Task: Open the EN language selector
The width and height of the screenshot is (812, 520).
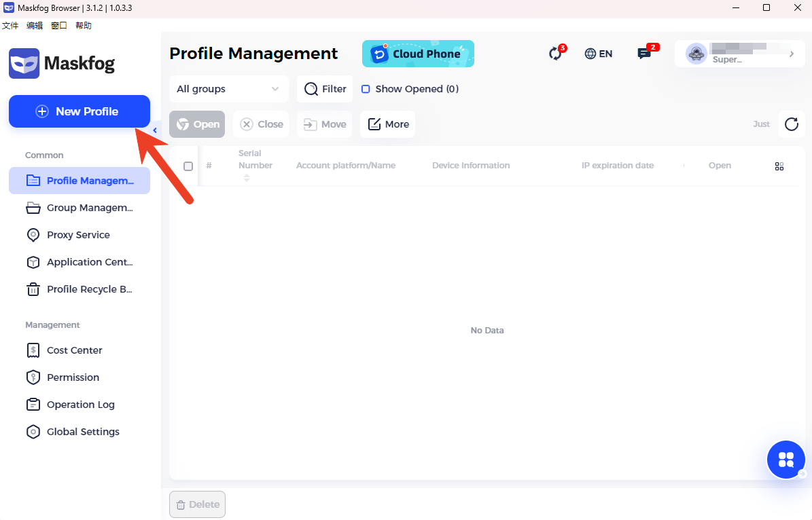Action: coord(598,54)
